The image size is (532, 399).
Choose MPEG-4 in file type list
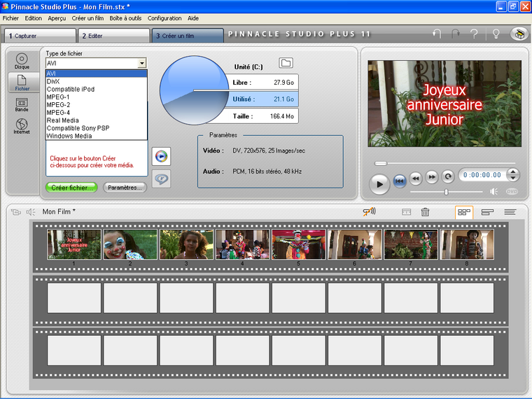tap(97, 113)
